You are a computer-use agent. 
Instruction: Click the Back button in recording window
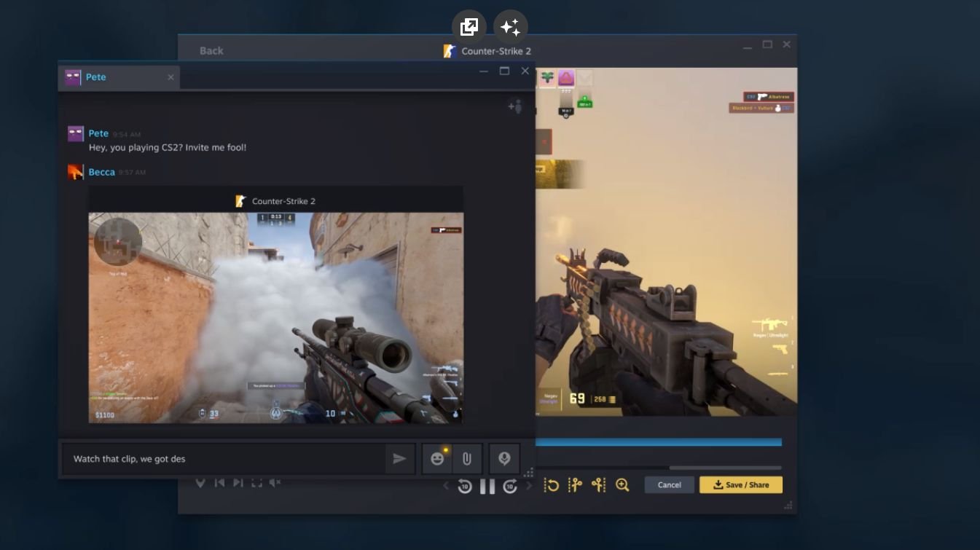[211, 50]
